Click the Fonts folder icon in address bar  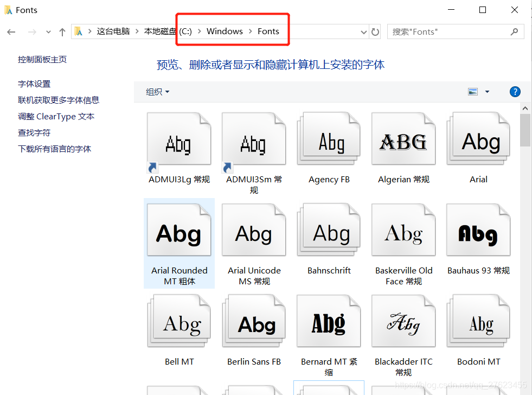(79, 31)
